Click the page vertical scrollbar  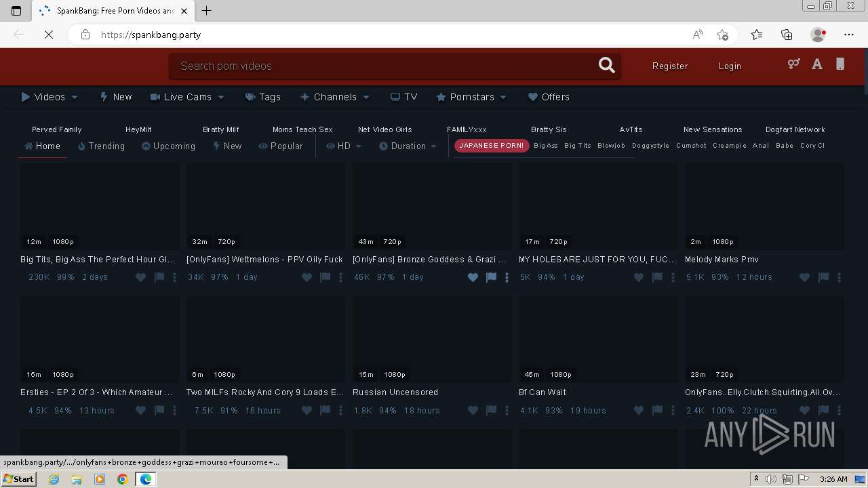(x=865, y=258)
